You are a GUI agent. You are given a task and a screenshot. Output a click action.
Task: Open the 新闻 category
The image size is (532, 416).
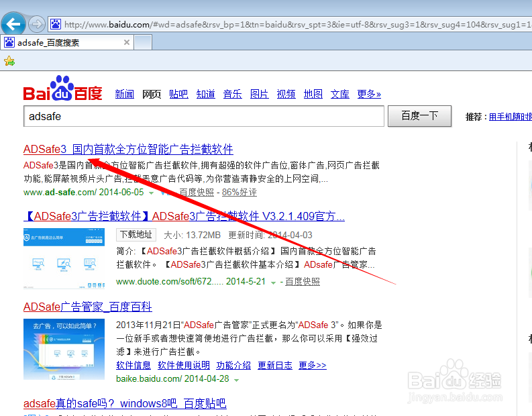tap(125, 94)
